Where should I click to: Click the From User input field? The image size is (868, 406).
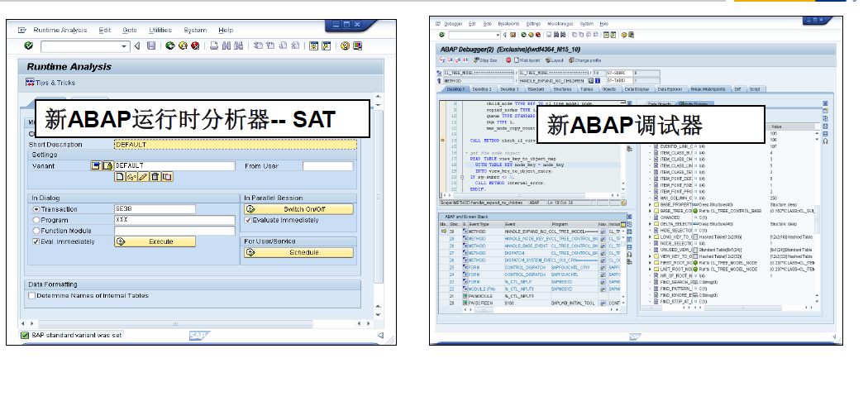click(x=327, y=166)
